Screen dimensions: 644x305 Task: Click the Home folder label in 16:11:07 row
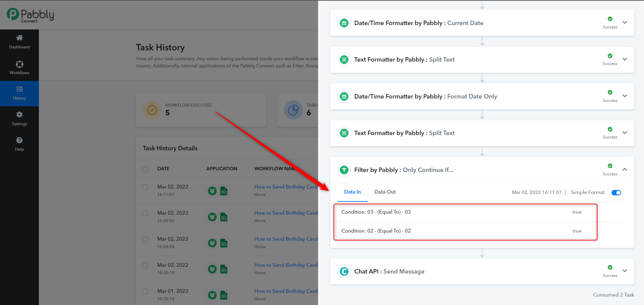(260, 195)
